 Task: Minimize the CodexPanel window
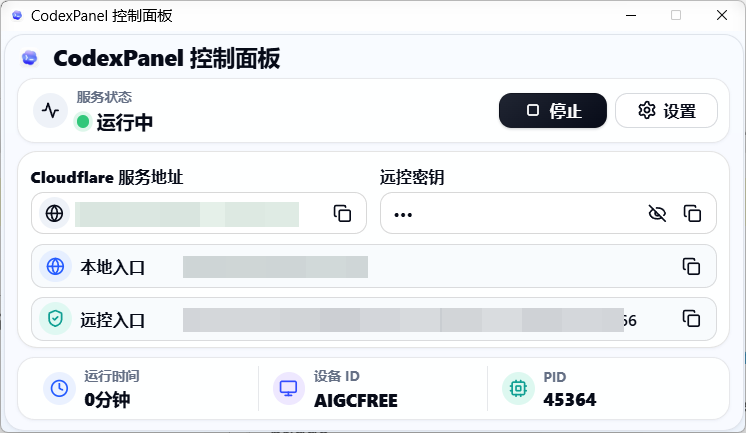pos(631,15)
